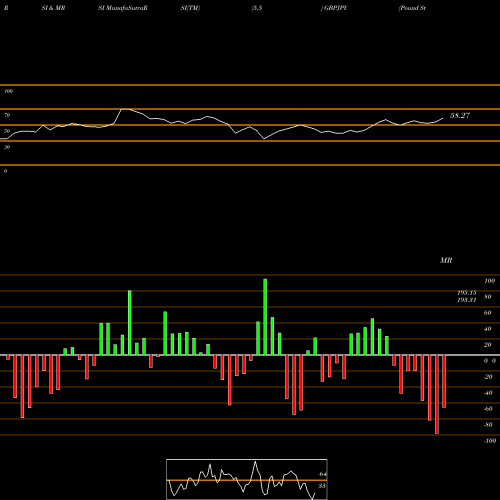Screen dimensions: 500x500
Task: Click the RSI axis label 50
Action: 7,131
